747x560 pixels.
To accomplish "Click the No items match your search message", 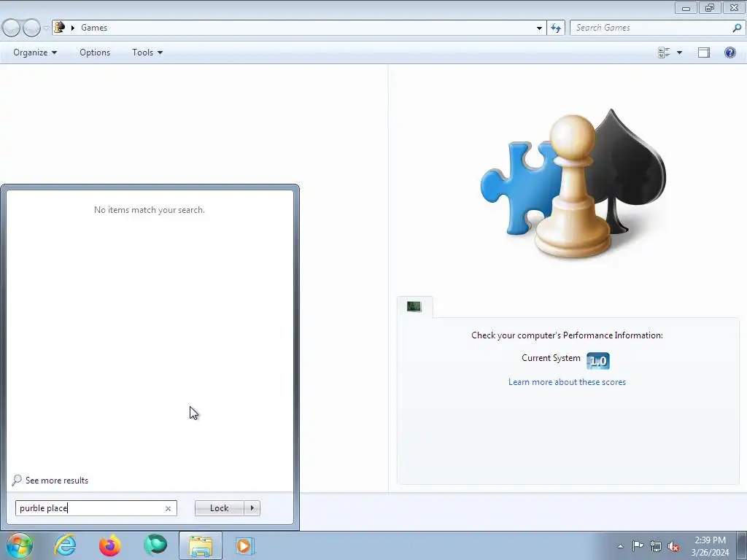I will coord(149,210).
